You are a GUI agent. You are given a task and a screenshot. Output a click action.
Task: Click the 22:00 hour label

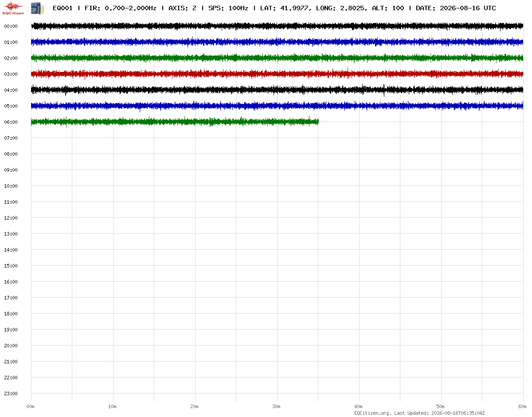tap(11, 378)
